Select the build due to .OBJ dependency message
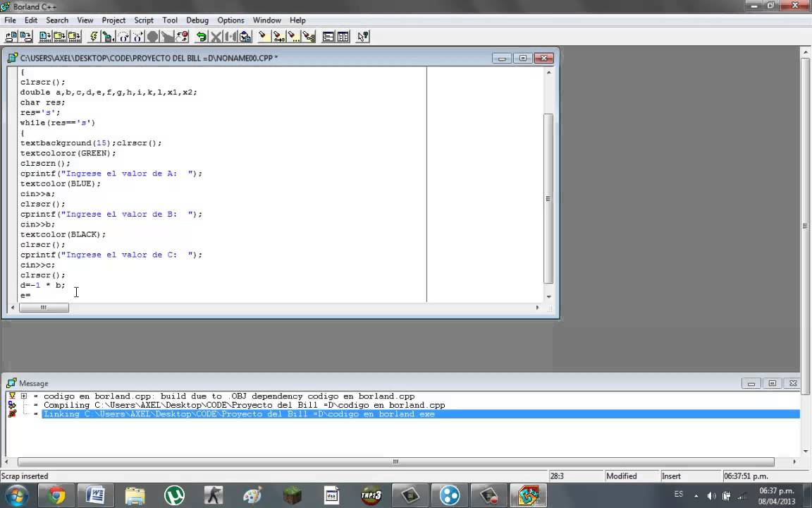 [x=229, y=396]
